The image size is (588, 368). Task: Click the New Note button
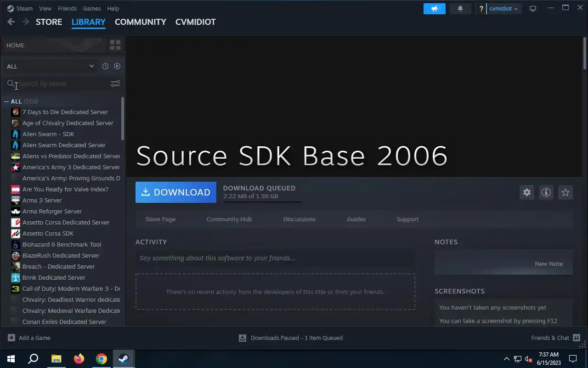548,264
